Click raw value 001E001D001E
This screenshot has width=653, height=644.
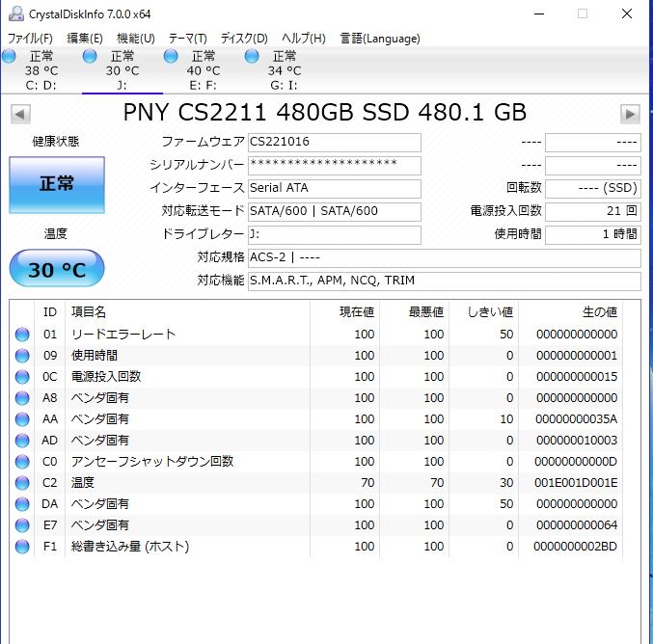click(x=576, y=483)
